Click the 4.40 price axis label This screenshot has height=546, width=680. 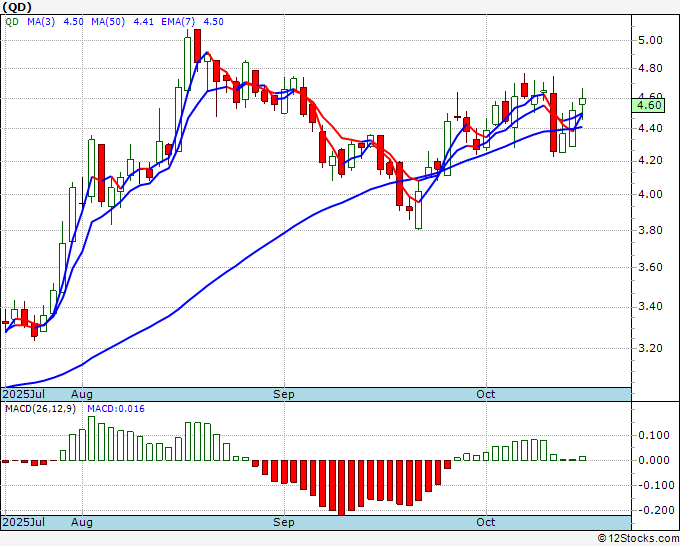(x=651, y=128)
